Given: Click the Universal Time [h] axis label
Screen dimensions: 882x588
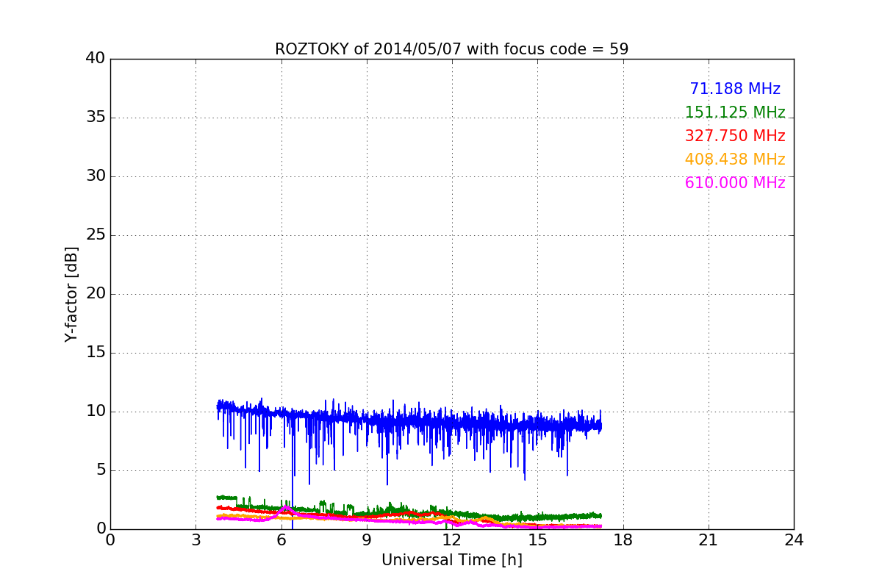Looking at the screenshot, I should tap(451, 560).
